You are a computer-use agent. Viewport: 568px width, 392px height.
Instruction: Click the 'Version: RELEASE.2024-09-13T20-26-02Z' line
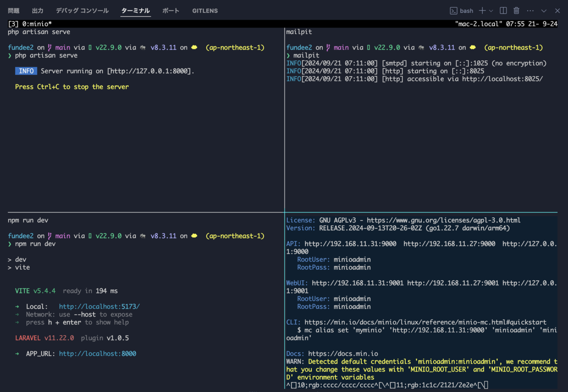398,228
